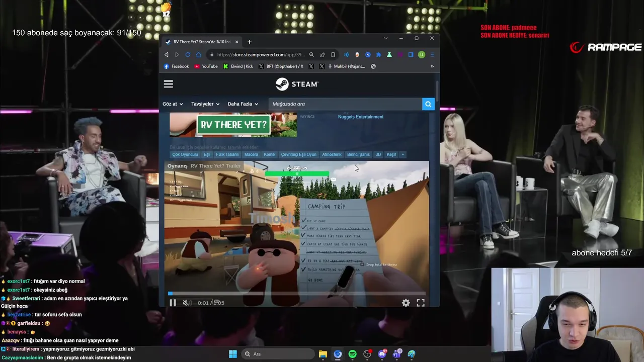Expand the Göz at dropdown
The image size is (644, 362).
point(173,104)
